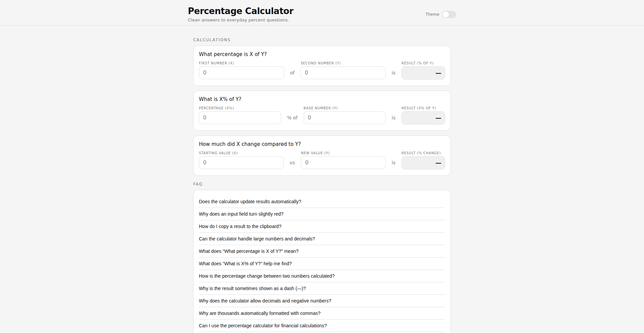Screen dimensions: 644x333
Task: Click the First Number (X) input field
Action: click(x=241, y=73)
